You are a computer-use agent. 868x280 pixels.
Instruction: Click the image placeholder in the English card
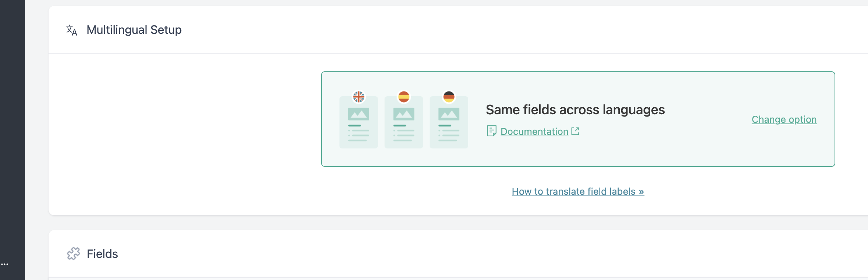point(359,114)
